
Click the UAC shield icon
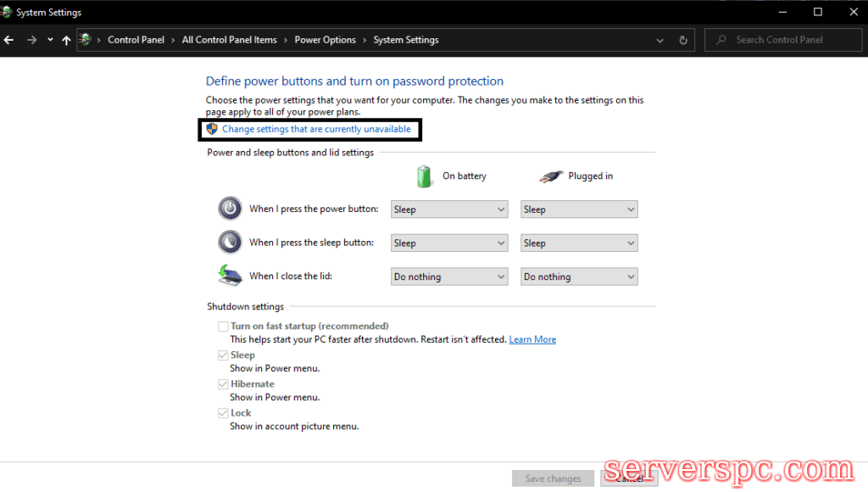[212, 129]
